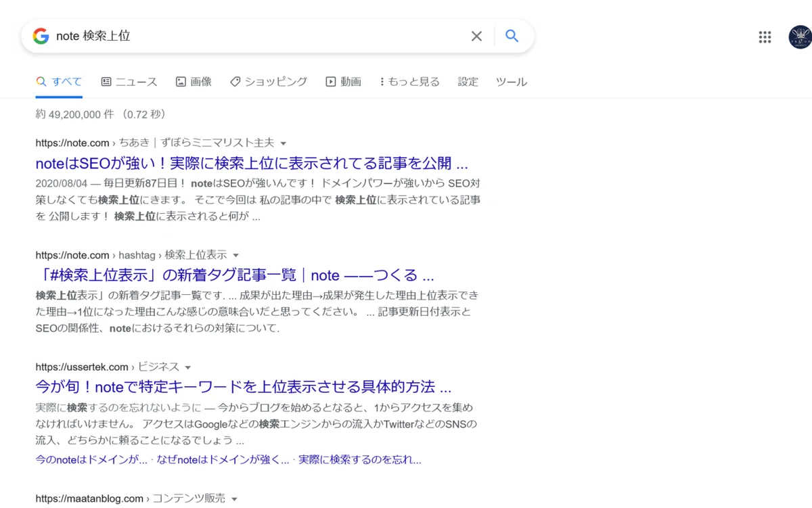The height and width of the screenshot is (508, 812).
Task: Expand options arrow next to hashtag 検索上位表示 result
Action: click(236, 256)
